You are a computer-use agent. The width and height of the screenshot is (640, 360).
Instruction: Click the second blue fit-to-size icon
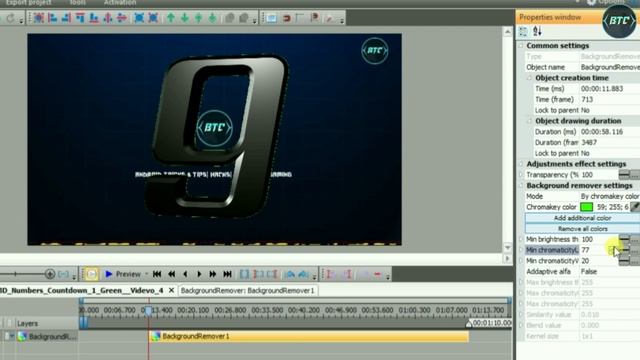153,18
